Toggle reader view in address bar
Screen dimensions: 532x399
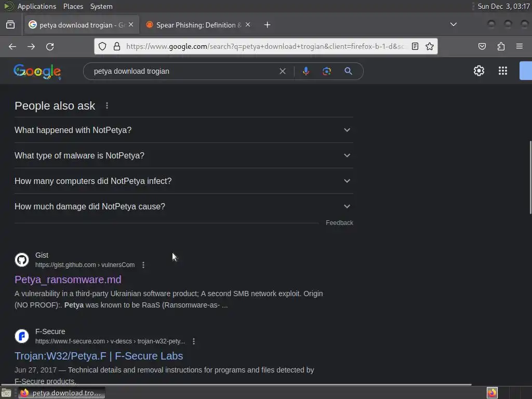click(x=415, y=46)
